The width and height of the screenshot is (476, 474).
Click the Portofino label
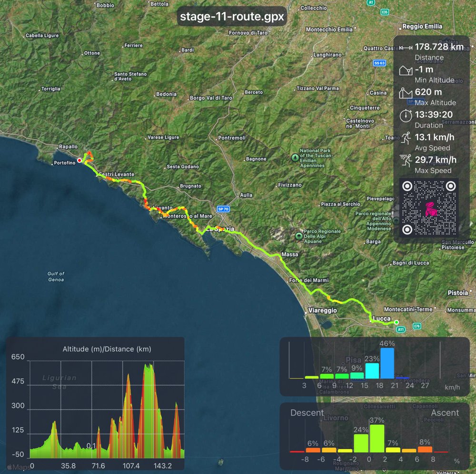(x=64, y=163)
